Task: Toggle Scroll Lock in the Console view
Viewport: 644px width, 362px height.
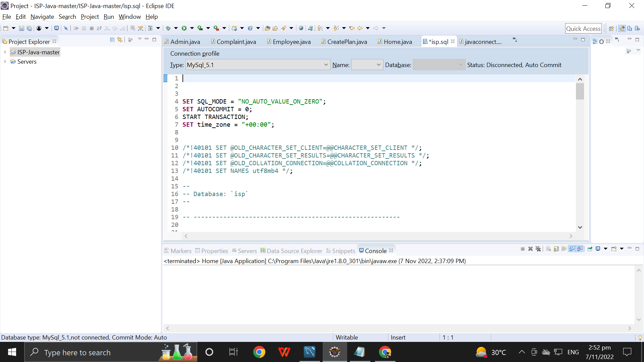Action: point(556,249)
